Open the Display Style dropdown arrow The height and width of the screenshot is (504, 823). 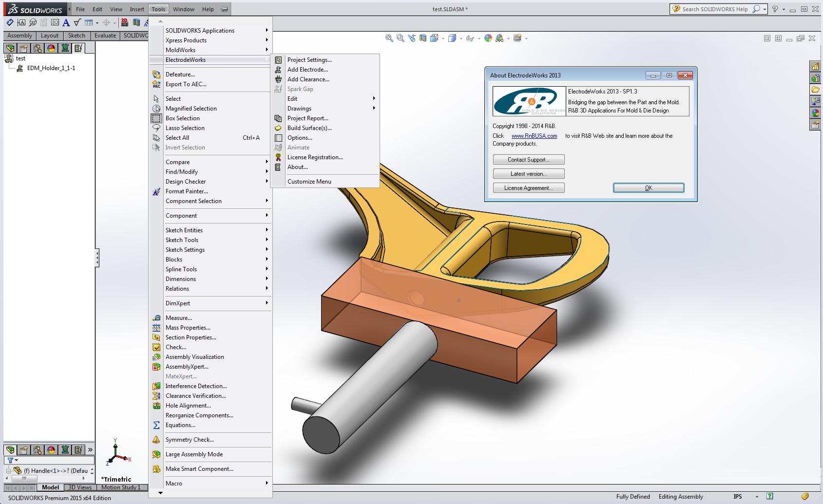coord(461,38)
